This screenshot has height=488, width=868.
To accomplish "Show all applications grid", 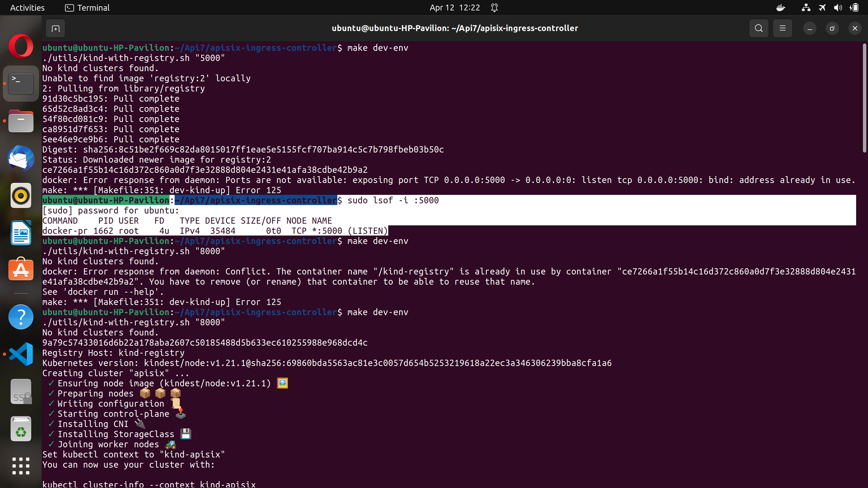I will click(x=21, y=466).
